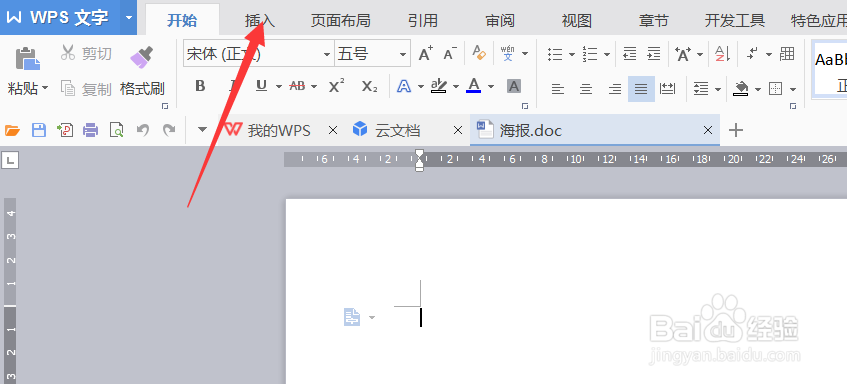Screen dimensions: 847x384
Task: Close the 海报.doc tab
Action: [708, 130]
